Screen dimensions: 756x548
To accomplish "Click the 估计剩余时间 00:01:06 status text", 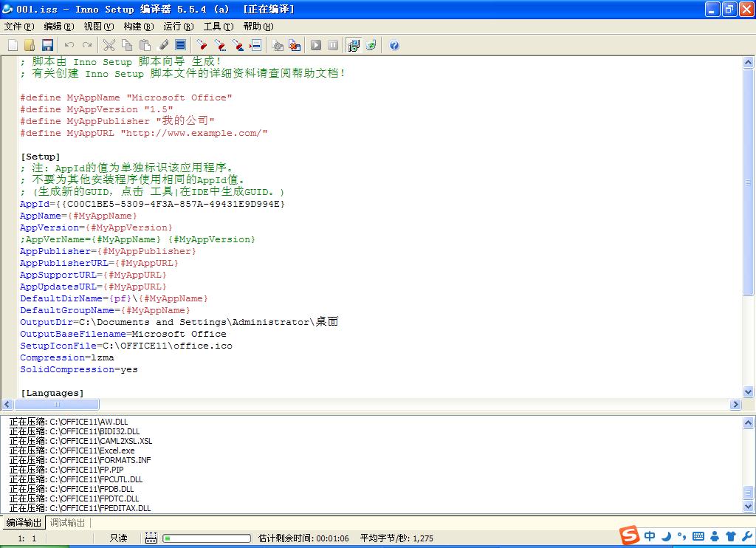I will click(x=303, y=538).
